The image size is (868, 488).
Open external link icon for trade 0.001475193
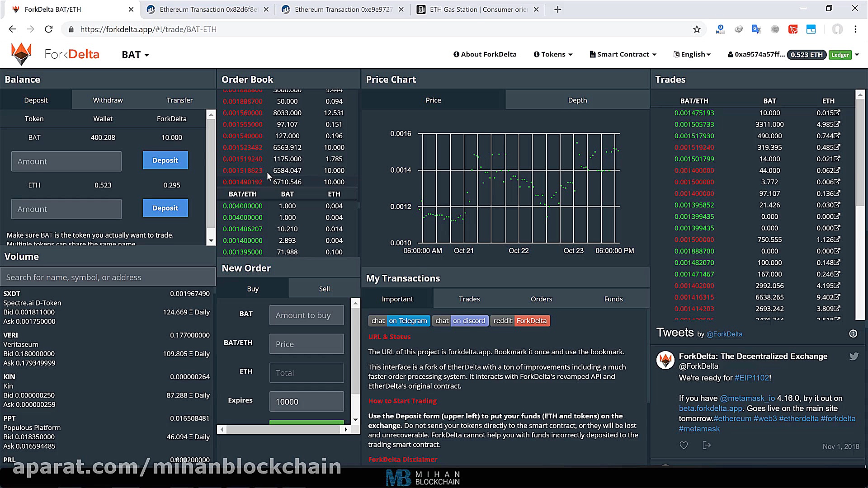[x=837, y=113]
